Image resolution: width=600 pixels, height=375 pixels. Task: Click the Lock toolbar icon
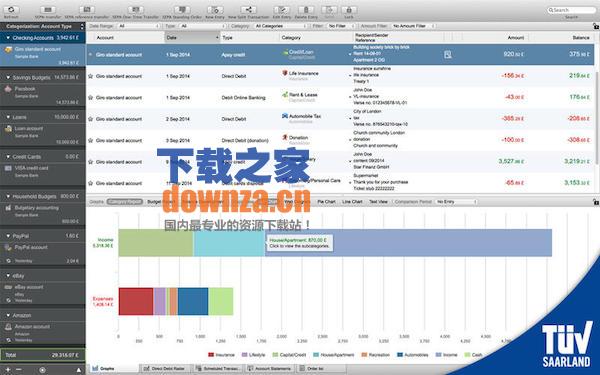pos(349,10)
